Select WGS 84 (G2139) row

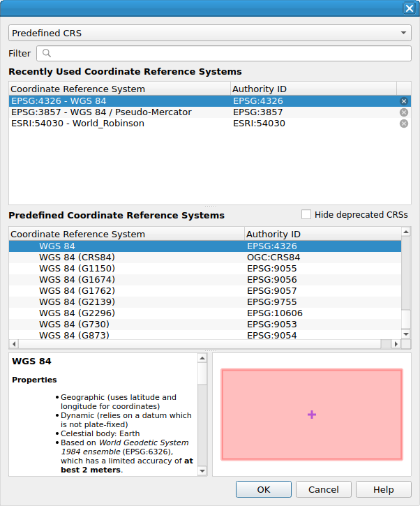205,302
